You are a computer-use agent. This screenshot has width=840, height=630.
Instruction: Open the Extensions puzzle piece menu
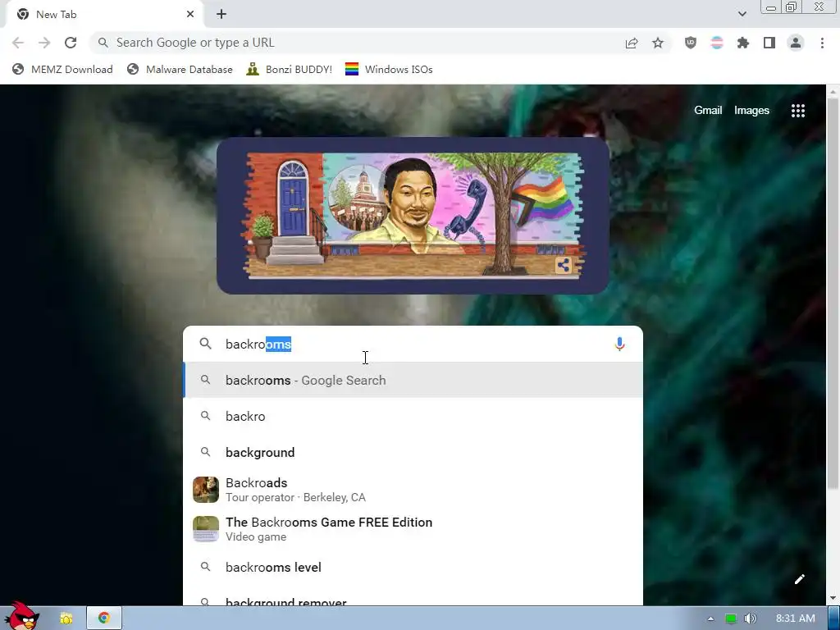743,43
